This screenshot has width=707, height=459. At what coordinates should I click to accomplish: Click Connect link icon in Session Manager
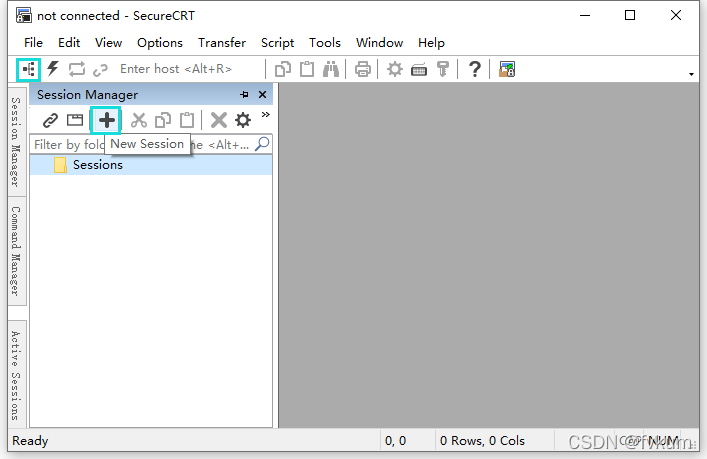pos(50,120)
